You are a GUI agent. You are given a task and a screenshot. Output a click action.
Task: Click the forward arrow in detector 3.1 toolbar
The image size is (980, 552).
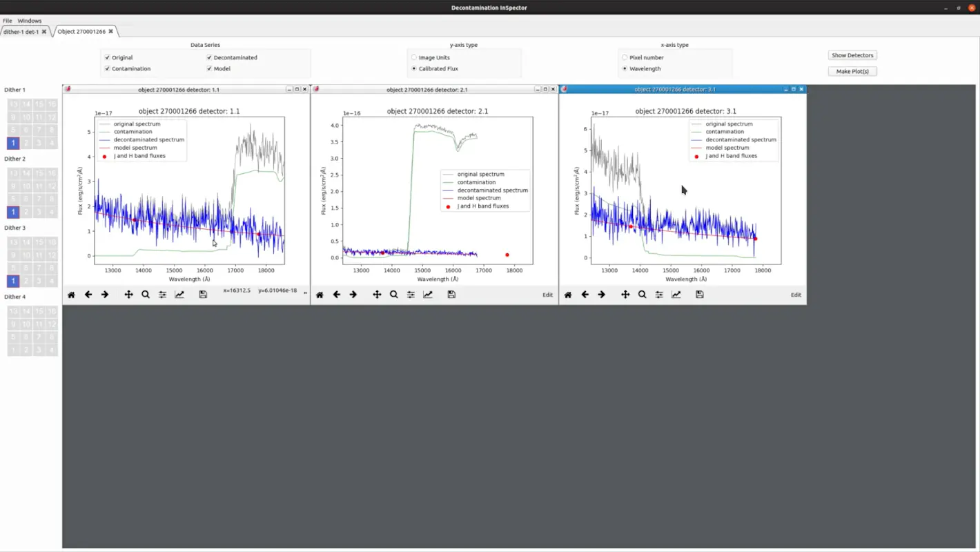click(601, 295)
